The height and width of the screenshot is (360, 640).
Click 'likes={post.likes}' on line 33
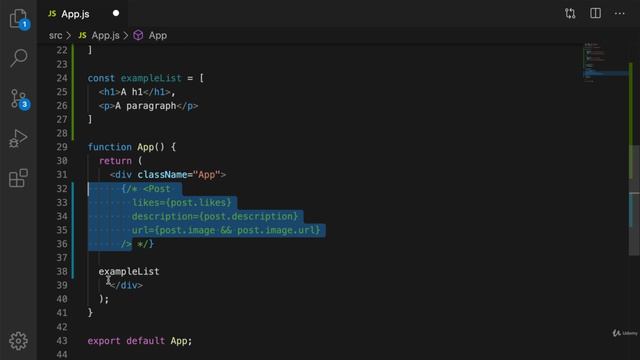(182, 202)
